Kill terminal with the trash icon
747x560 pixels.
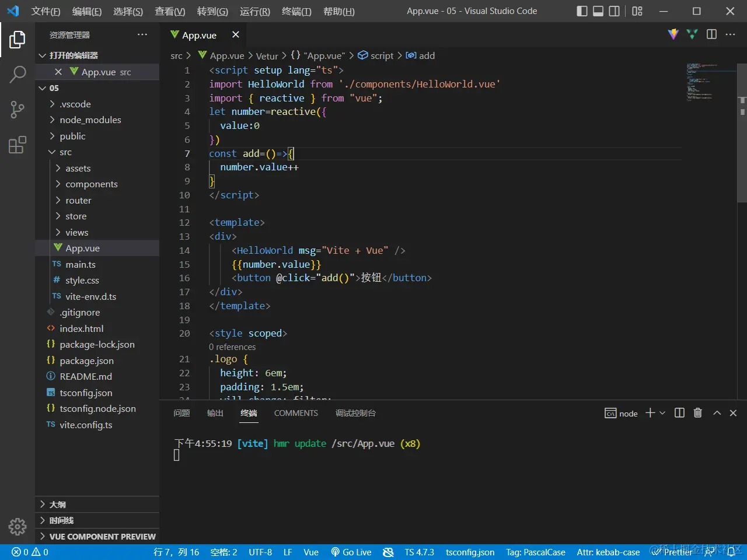697,413
